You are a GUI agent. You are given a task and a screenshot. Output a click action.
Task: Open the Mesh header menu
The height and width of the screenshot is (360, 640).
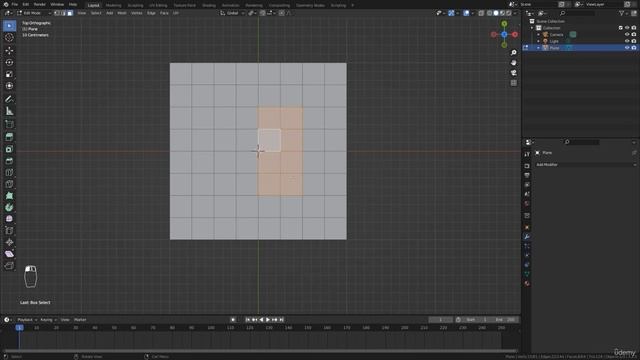pos(122,13)
